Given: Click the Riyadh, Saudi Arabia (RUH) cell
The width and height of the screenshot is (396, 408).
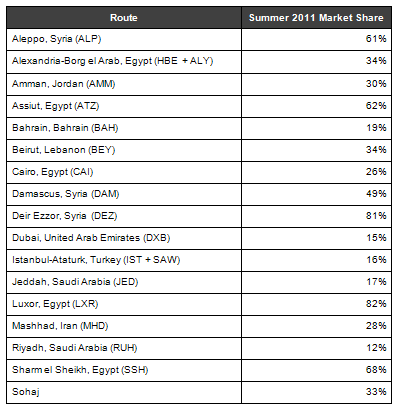Looking at the screenshot, I should point(124,348).
